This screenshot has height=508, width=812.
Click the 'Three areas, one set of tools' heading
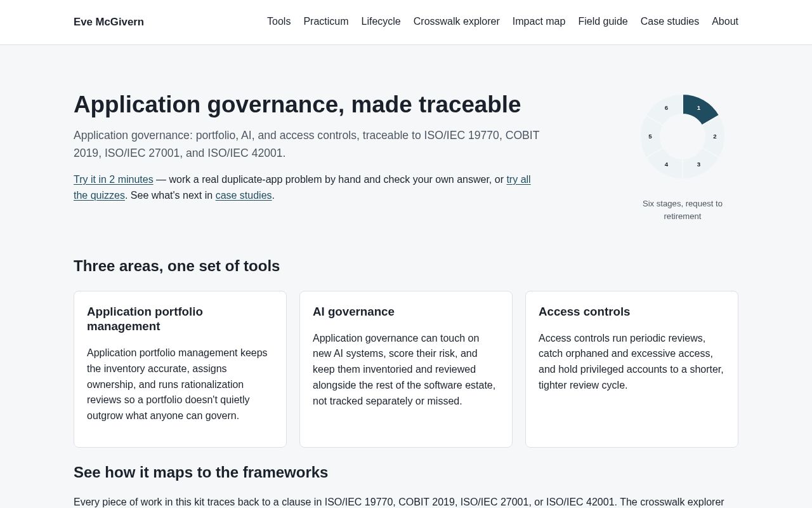[x=177, y=266]
